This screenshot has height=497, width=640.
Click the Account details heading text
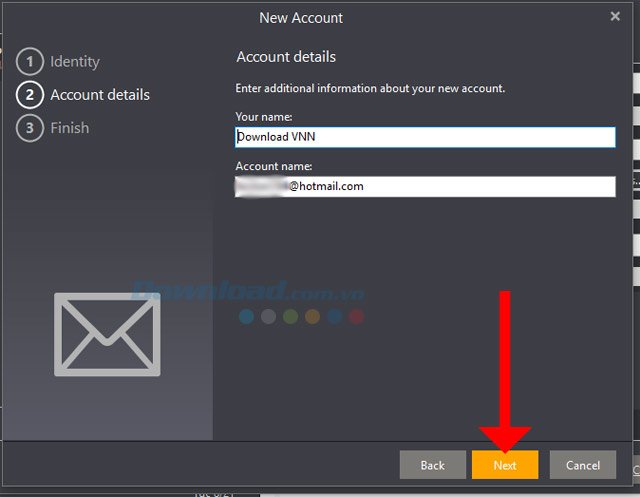coord(286,57)
